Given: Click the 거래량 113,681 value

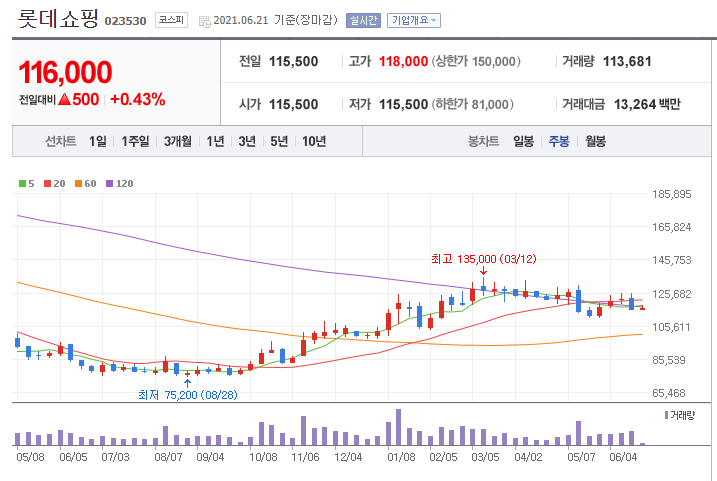Looking at the screenshot, I should pyautogui.click(x=627, y=61).
